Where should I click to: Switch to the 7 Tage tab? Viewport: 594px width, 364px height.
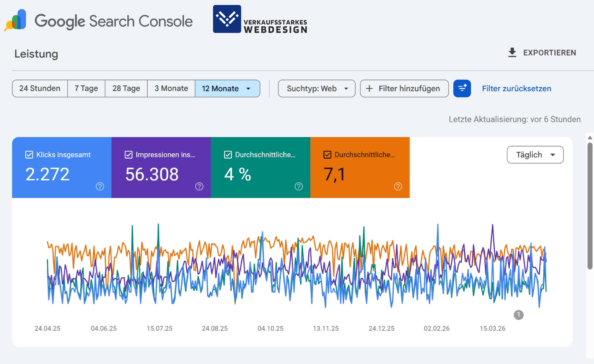(86, 88)
